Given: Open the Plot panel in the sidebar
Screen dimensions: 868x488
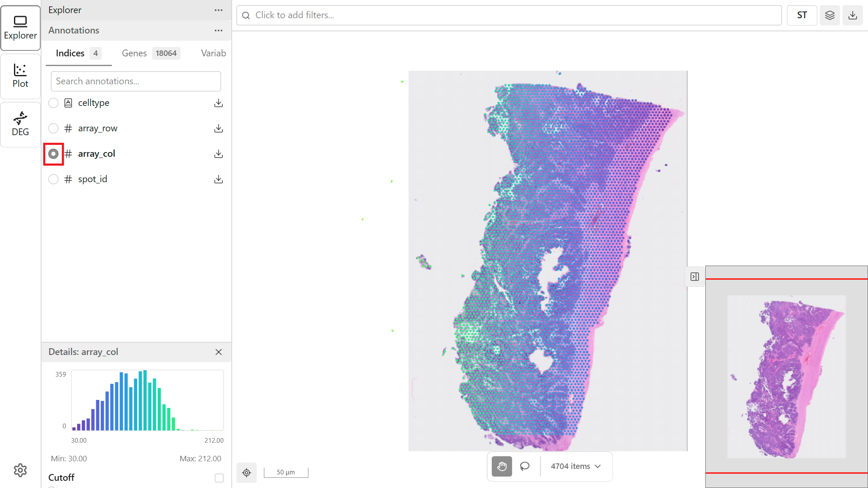Looking at the screenshot, I should coord(20,76).
